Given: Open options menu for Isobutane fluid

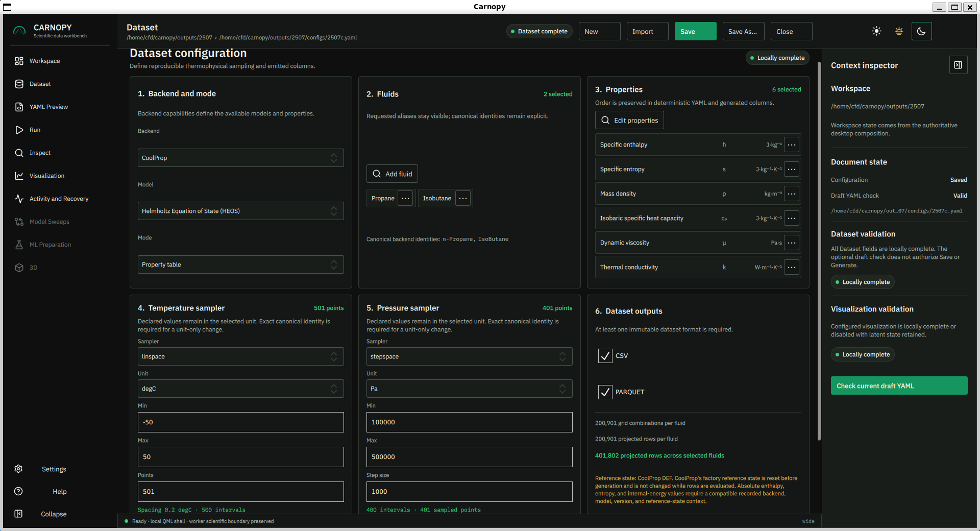Looking at the screenshot, I should (x=463, y=198).
